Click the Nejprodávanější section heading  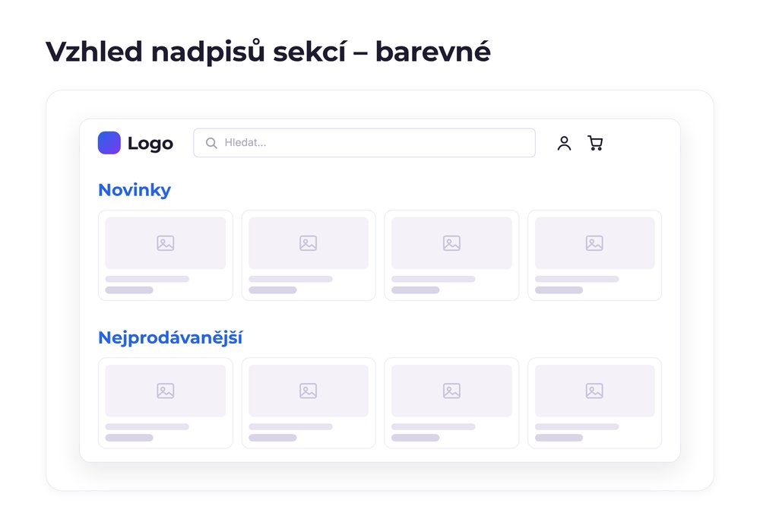click(x=170, y=337)
